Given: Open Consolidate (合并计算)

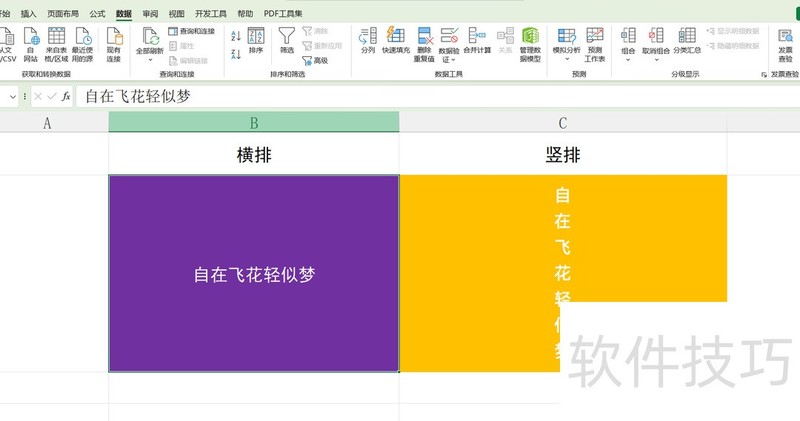Looking at the screenshot, I should 477,41.
